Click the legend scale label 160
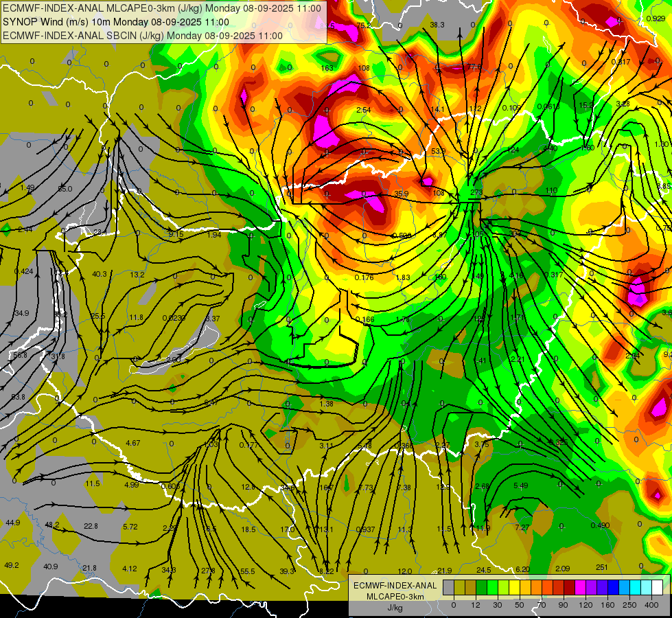672x618 pixels. (x=607, y=605)
